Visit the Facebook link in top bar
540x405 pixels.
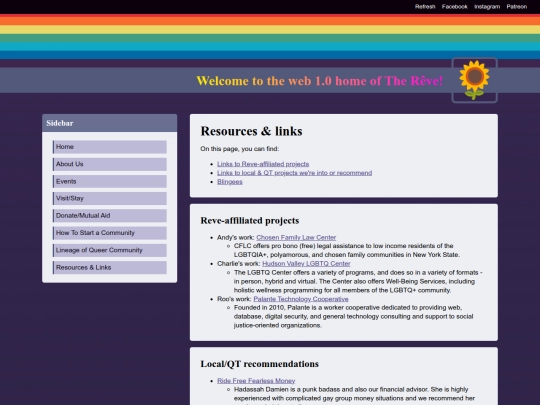[455, 7]
